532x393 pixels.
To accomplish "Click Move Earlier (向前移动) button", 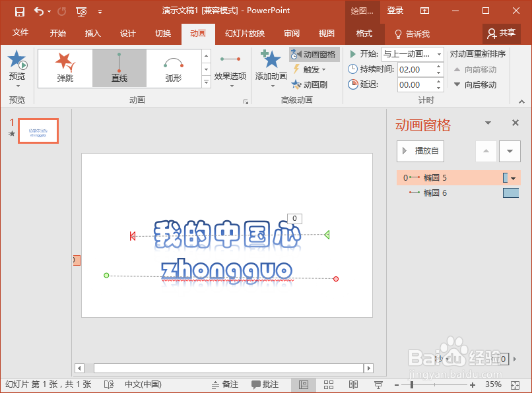I will 475,70.
